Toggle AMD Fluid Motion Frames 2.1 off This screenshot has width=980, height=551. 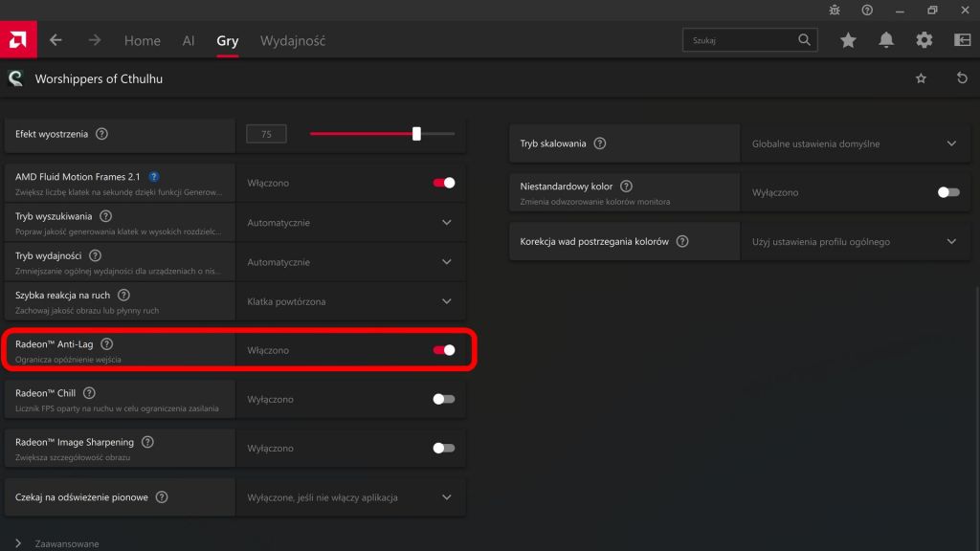coord(444,183)
